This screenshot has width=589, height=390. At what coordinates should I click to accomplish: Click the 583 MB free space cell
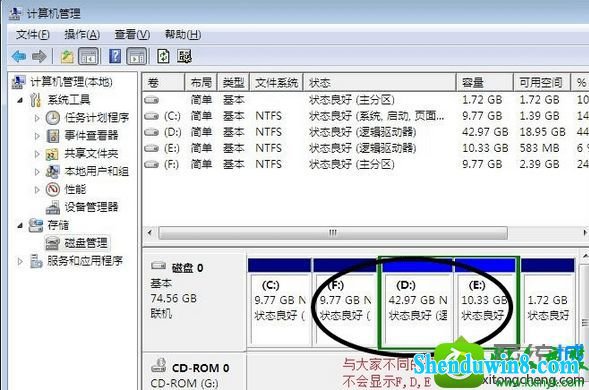[x=539, y=148]
